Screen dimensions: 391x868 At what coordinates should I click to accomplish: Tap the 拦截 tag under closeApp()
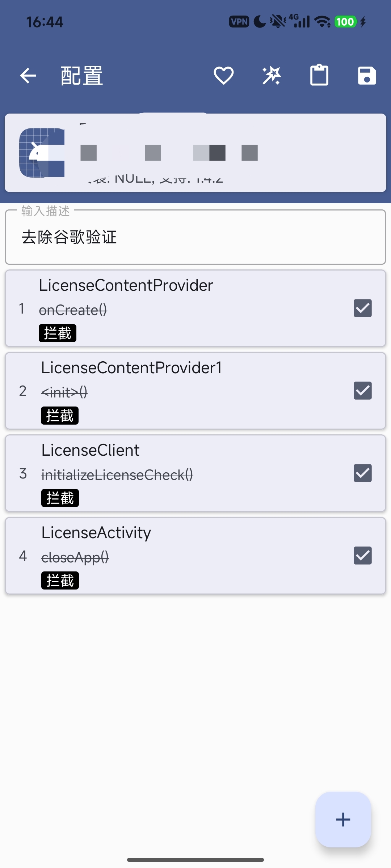point(60,580)
